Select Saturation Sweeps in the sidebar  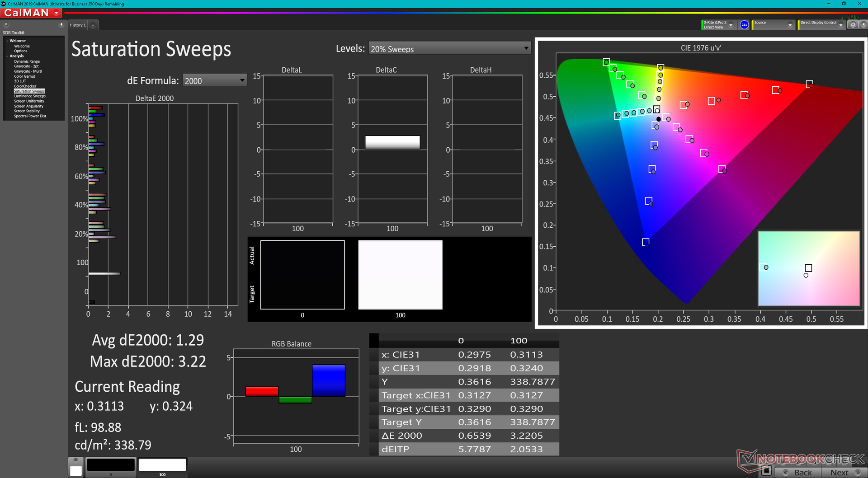click(x=29, y=91)
